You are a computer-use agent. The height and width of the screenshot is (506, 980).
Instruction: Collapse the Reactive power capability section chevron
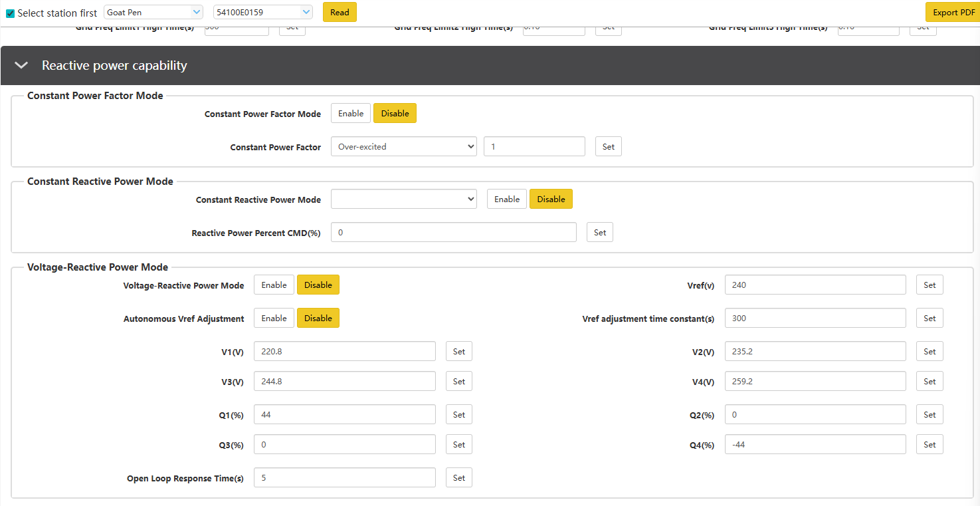[21, 65]
